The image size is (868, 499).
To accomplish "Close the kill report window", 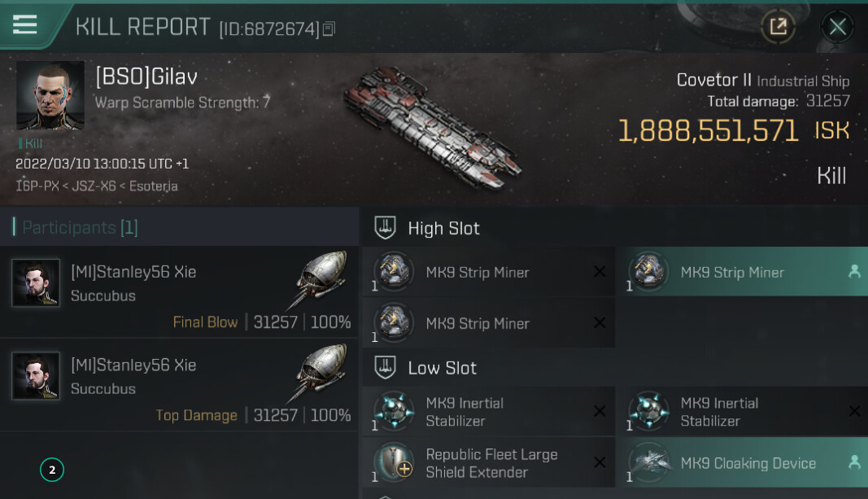I will [837, 27].
